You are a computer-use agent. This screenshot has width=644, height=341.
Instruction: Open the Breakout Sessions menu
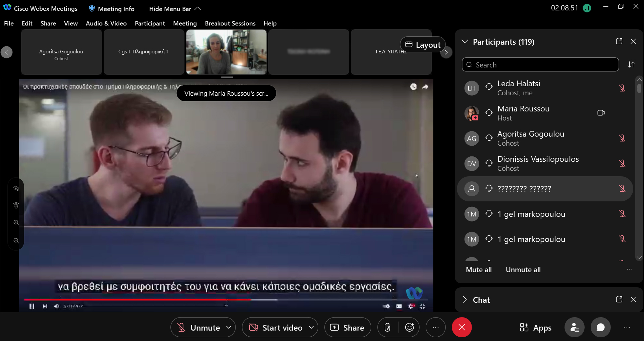[x=230, y=23]
